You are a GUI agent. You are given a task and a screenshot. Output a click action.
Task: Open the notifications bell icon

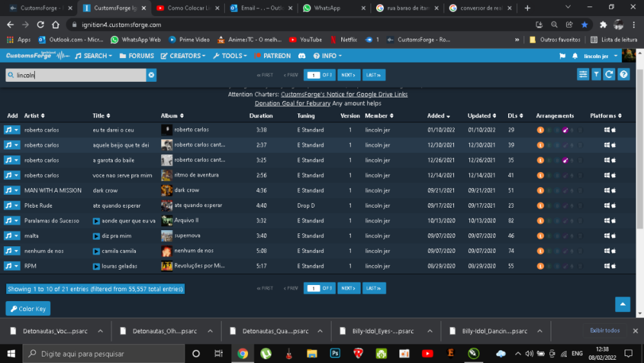pyautogui.click(x=574, y=56)
